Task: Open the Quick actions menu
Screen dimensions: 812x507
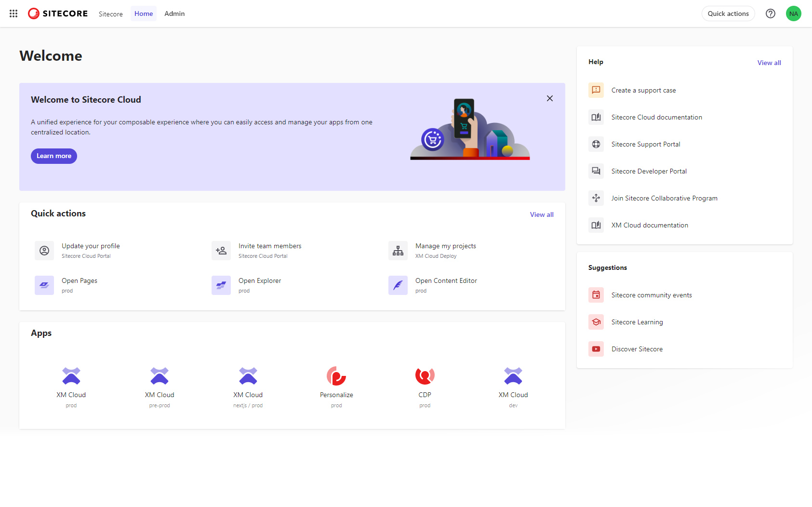Action: point(728,13)
